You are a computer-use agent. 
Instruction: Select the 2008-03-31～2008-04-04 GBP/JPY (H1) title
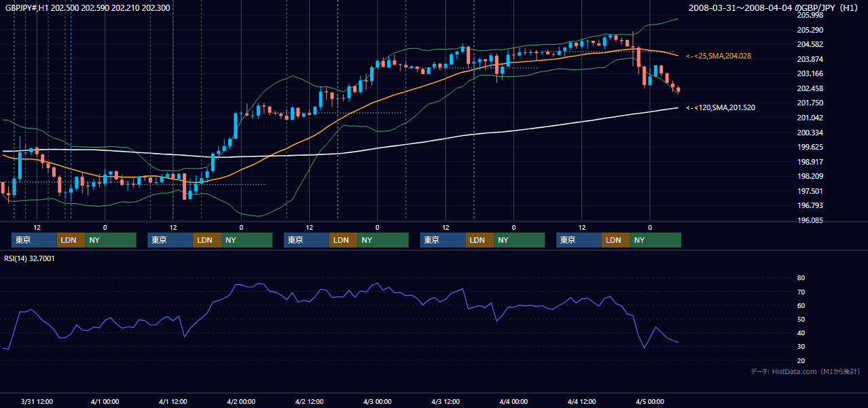click(775, 8)
